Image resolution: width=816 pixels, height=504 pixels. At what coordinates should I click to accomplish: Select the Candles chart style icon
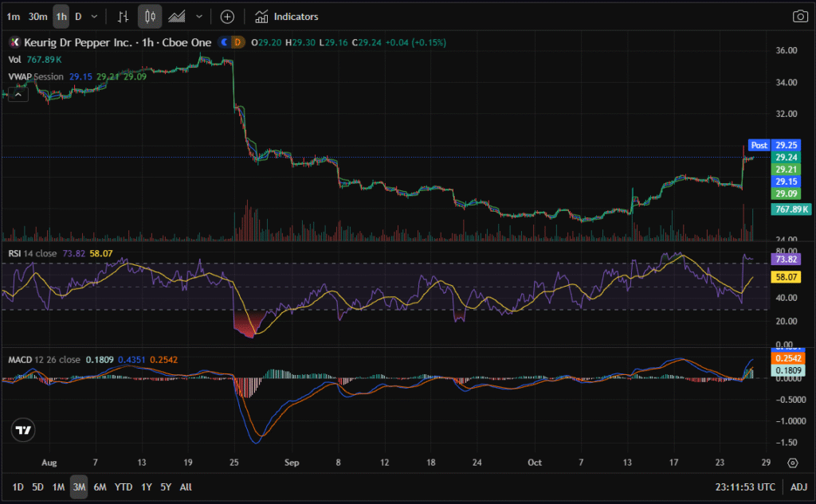click(150, 16)
